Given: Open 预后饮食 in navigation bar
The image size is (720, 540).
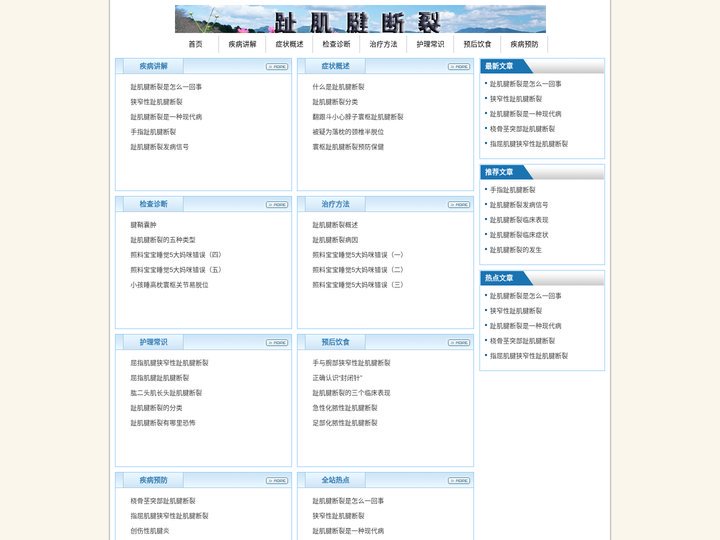Looking at the screenshot, I should tap(477, 44).
